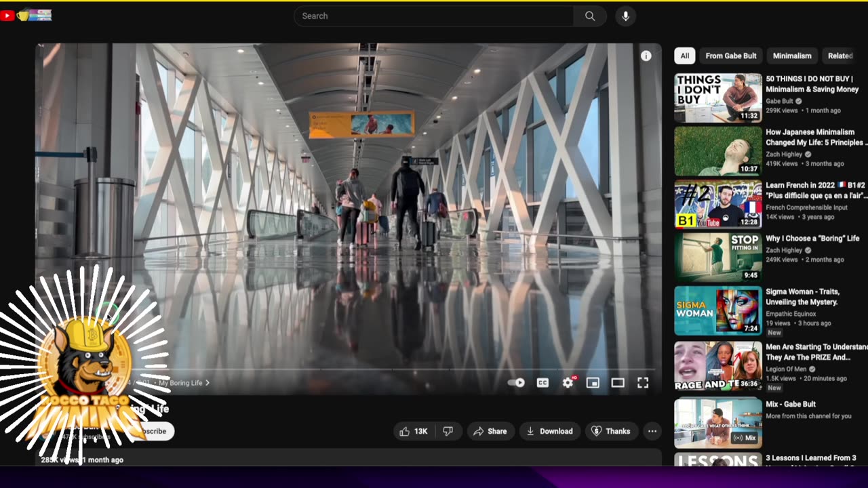The image size is (868, 488).
Task: Click the Share button
Action: tap(490, 431)
